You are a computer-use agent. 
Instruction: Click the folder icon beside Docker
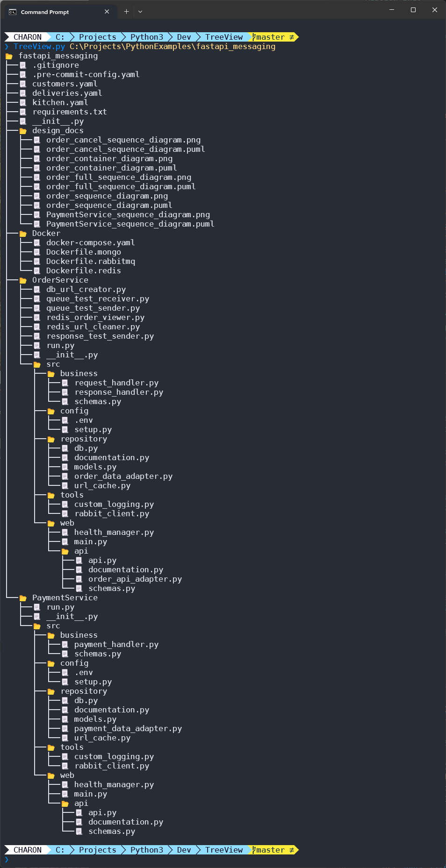[x=23, y=233]
